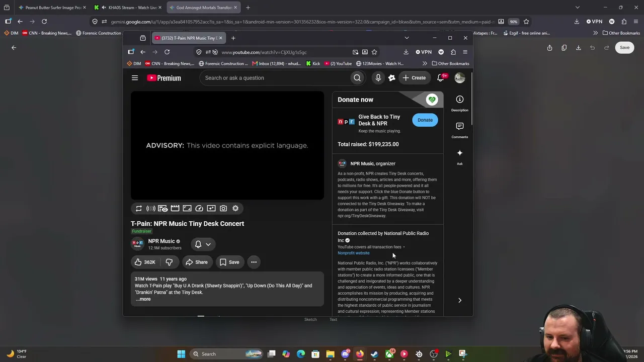Open NPR Music subscription notification dropdown
Screen dimensions: 644x362
[x=203, y=244]
